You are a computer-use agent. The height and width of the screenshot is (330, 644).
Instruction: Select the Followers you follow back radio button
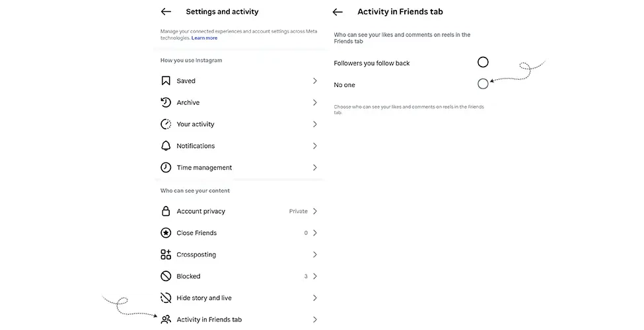click(x=483, y=62)
